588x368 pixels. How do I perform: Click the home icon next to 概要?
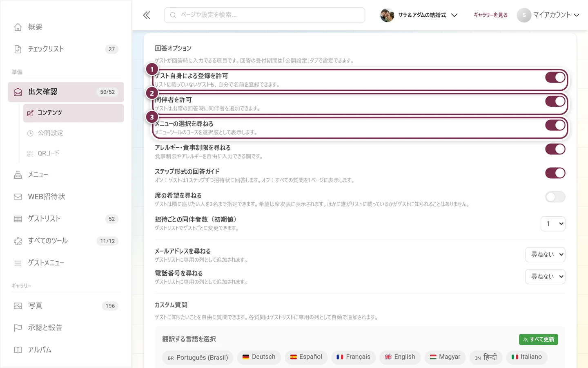(x=18, y=27)
